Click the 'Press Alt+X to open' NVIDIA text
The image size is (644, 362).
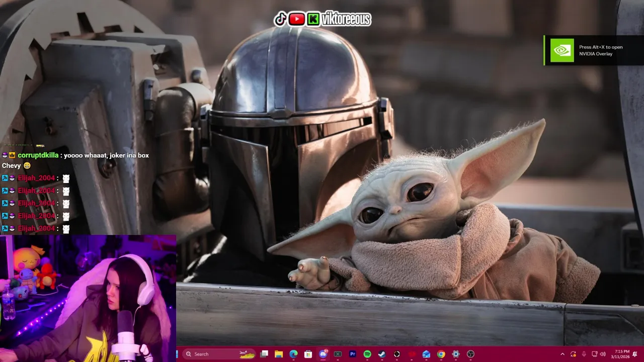click(x=601, y=47)
